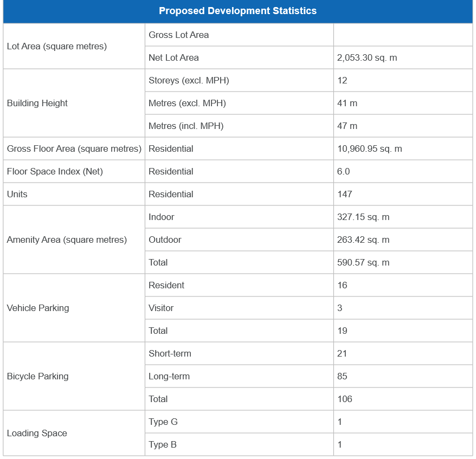This screenshot has width=476, height=459.
Task: Click the 590.57 sq. m total value
Action: (x=363, y=263)
